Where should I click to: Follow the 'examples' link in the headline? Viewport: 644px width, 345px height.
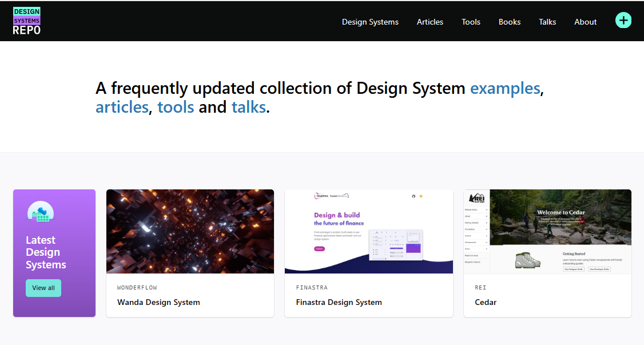[504, 88]
